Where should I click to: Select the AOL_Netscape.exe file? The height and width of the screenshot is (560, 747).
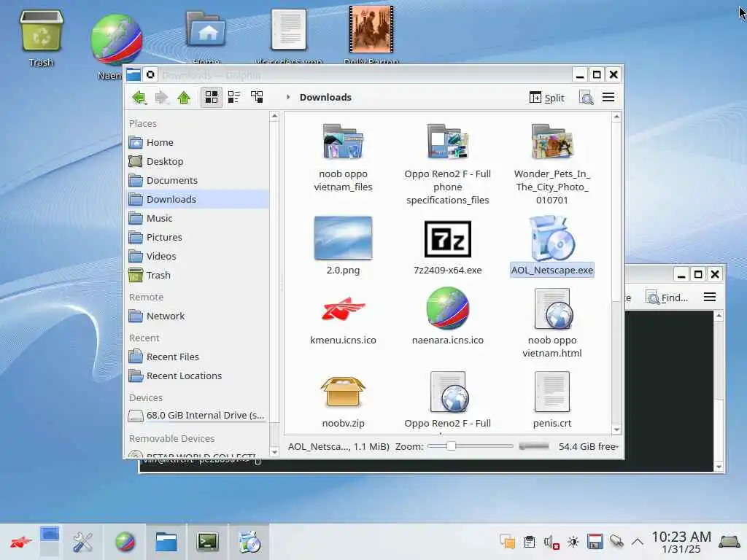pos(551,246)
